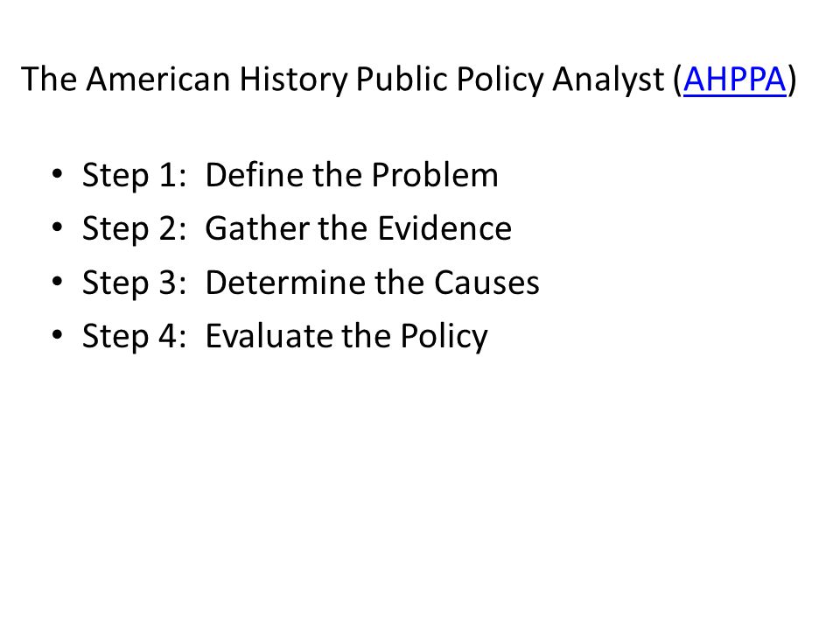Click the word 'Problem' in Step 1
Image resolution: width=840 pixels, height=630 pixels.
435,175
